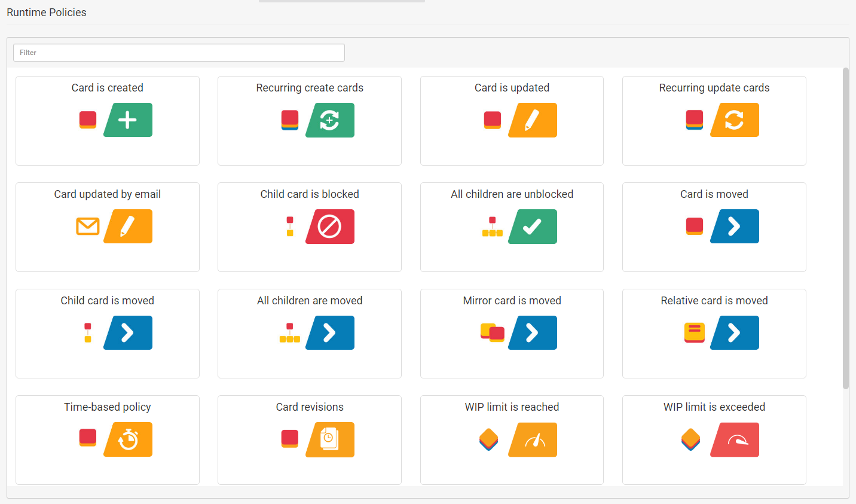Open the Card revisions document clock icon
856x504 pixels.
(x=330, y=439)
